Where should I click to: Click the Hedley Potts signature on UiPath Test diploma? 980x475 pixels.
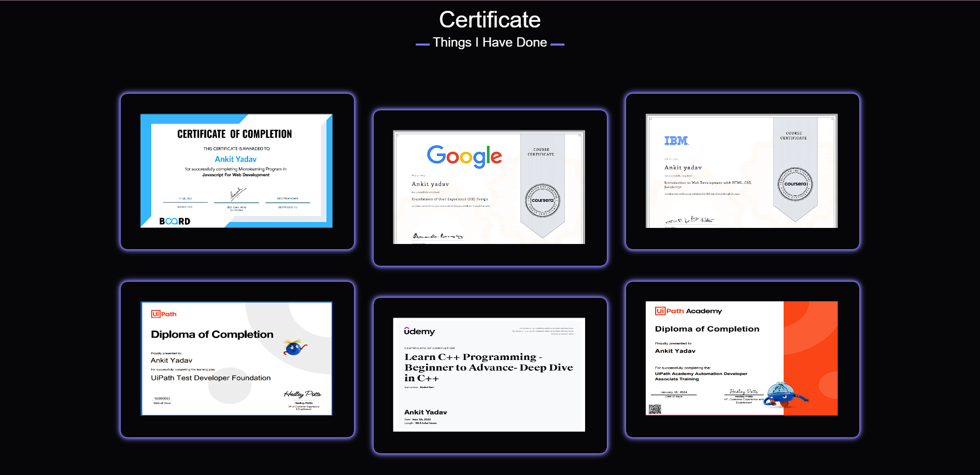click(x=303, y=394)
